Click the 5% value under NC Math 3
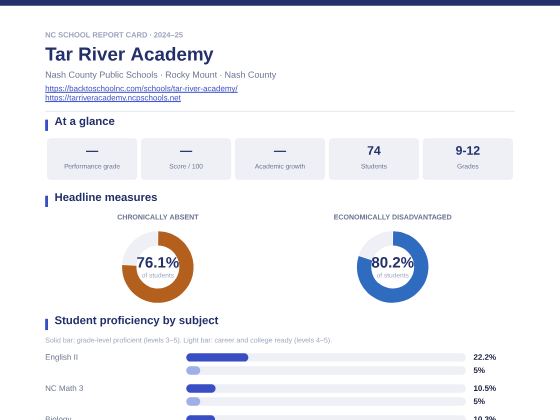 point(479,402)
